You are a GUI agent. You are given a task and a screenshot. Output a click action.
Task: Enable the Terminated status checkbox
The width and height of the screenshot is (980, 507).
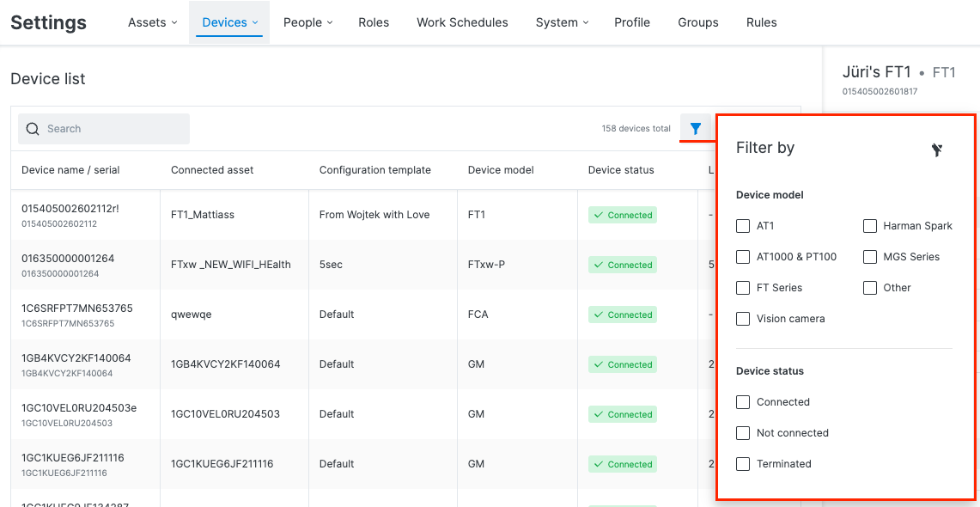click(x=743, y=464)
